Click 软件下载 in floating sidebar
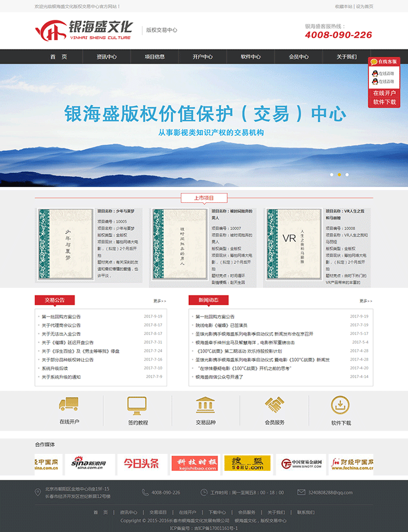 click(x=384, y=102)
